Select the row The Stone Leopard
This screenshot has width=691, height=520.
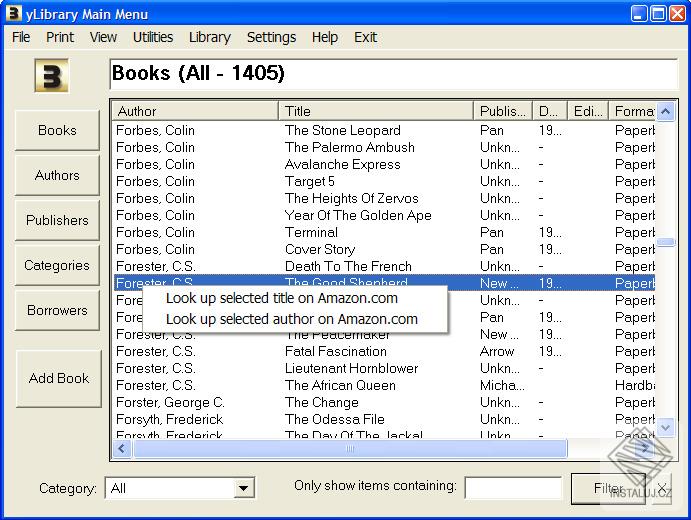pyautogui.click(x=384, y=130)
